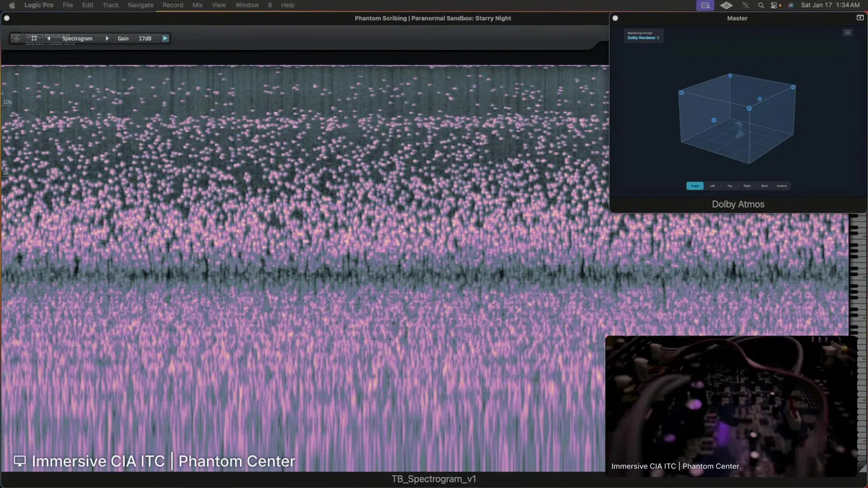Click the Spectrogram mode label
Image resolution: width=868 pixels, height=488 pixels.
(x=77, y=39)
